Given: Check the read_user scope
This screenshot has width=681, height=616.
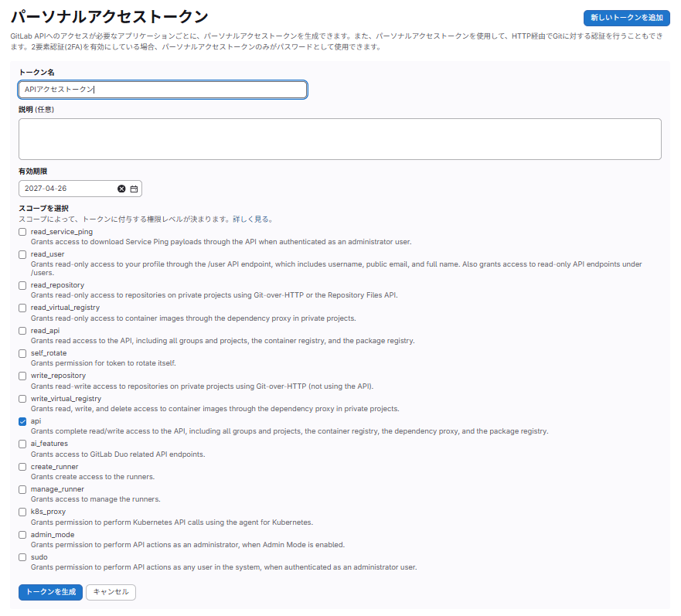Looking at the screenshot, I should coord(22,254).
